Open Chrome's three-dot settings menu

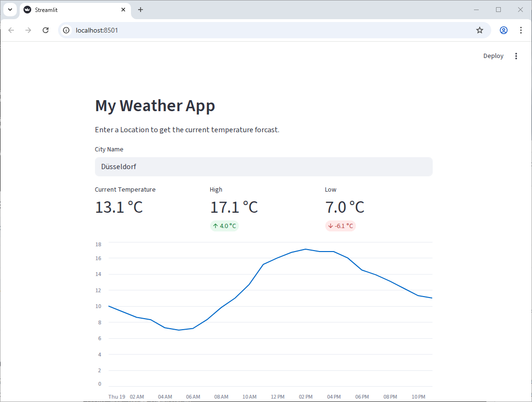pos(521,30)
